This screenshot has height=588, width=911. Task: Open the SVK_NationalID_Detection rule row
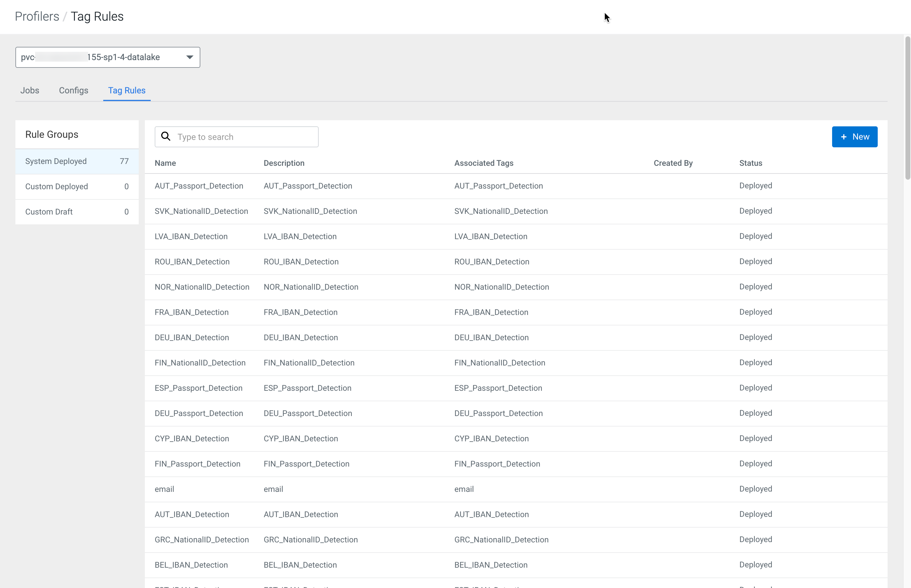[x=201, y=211]
